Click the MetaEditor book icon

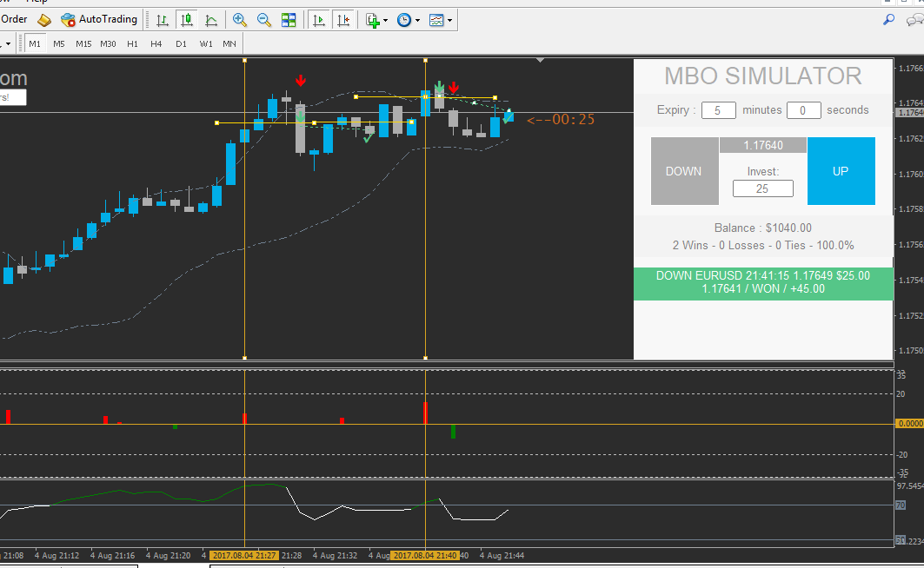click(44, 20)
